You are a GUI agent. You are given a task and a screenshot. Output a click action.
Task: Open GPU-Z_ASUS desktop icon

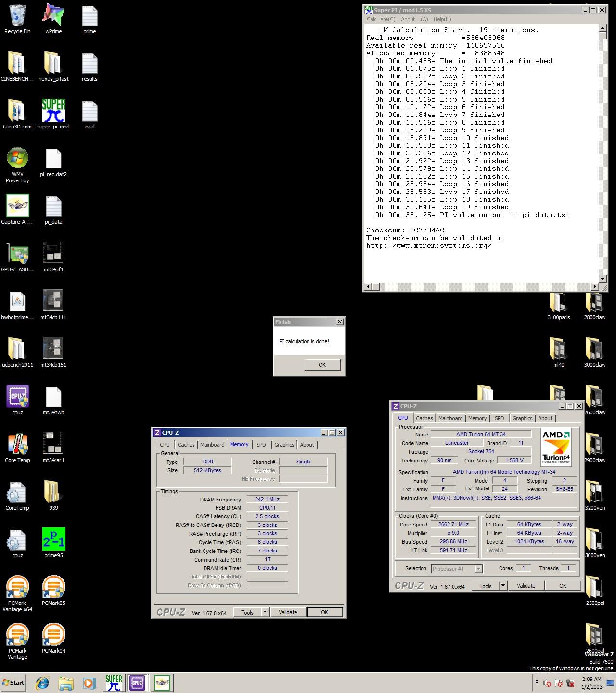coord(17,257)
